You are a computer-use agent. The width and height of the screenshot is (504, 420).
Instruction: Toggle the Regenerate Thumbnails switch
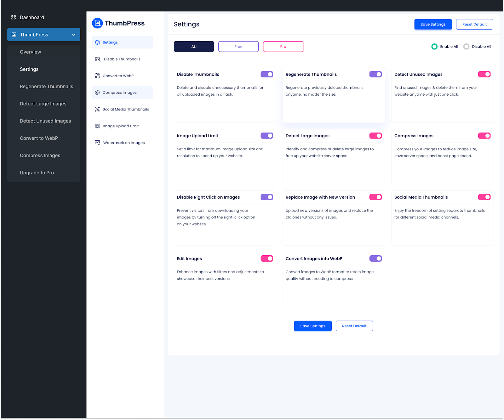pyautogui.click(x=375, y=74)
